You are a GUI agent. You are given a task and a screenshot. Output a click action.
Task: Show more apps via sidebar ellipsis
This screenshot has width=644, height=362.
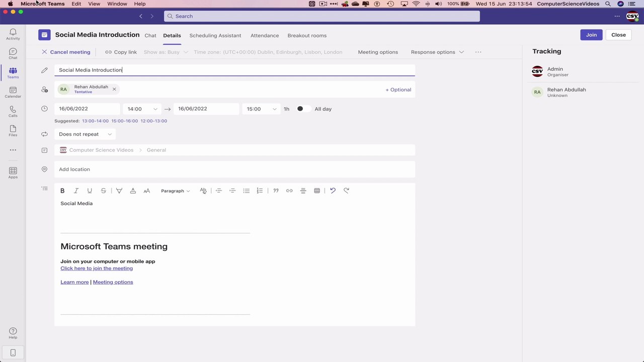pos(13,150)
